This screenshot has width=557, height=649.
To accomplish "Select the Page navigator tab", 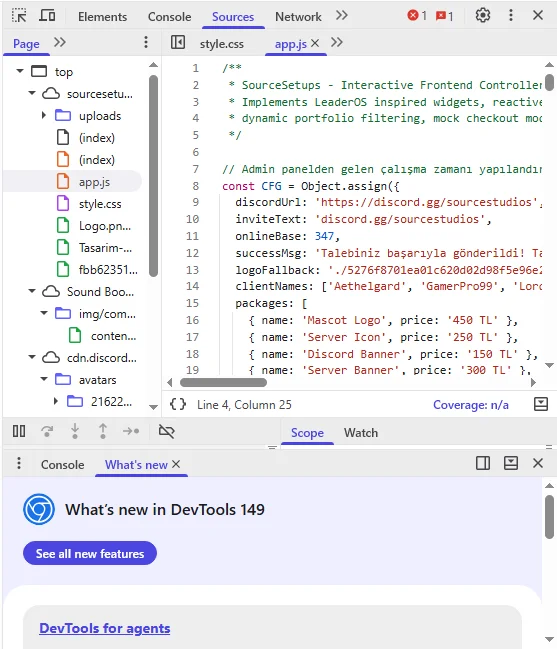I will click(26, 43).
